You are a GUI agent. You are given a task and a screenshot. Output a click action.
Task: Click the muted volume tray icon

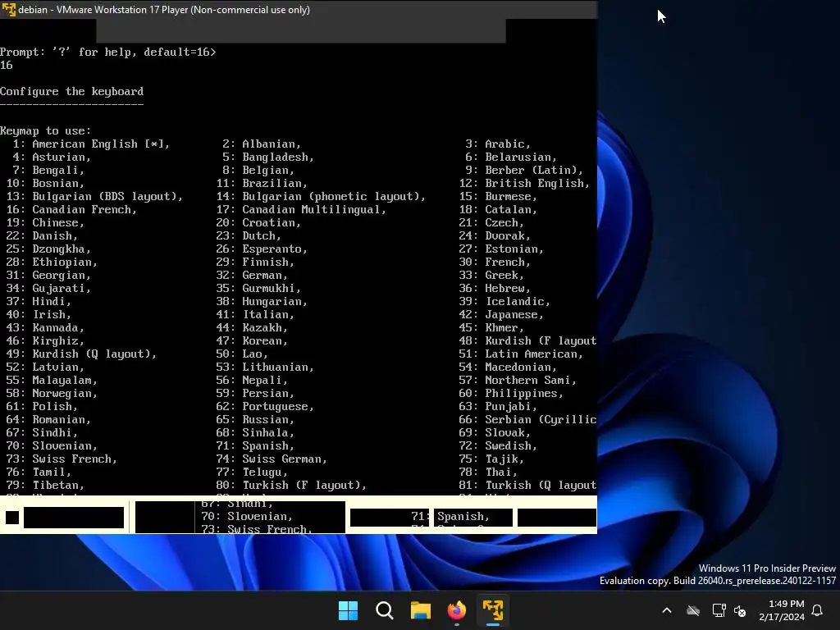(x=741, y=610)
